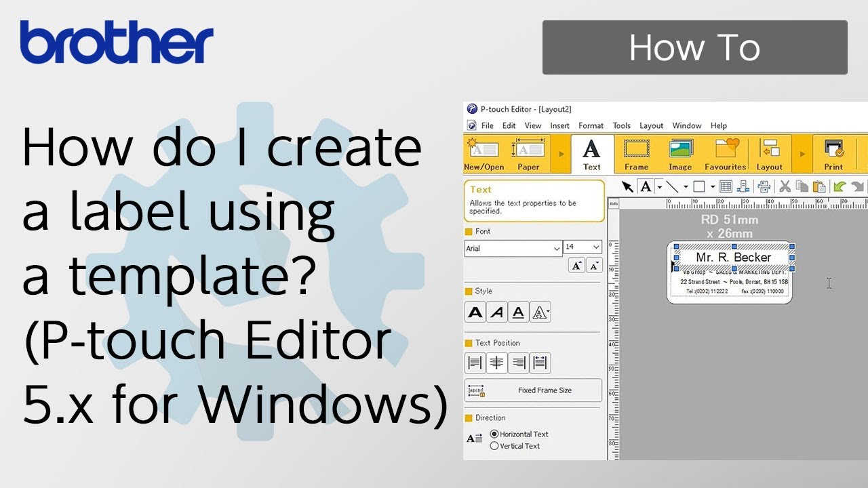Screen dimensions: 868x488
Task: Cut selection with scissors icon
Action: pos(785,186)
